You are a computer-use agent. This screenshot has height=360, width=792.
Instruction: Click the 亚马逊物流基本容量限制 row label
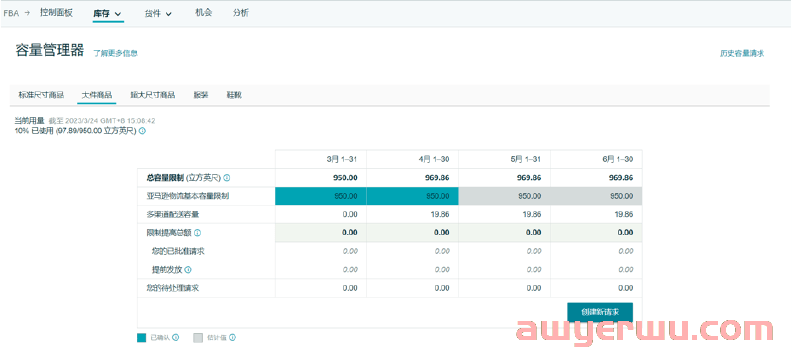tap(187, 196)
